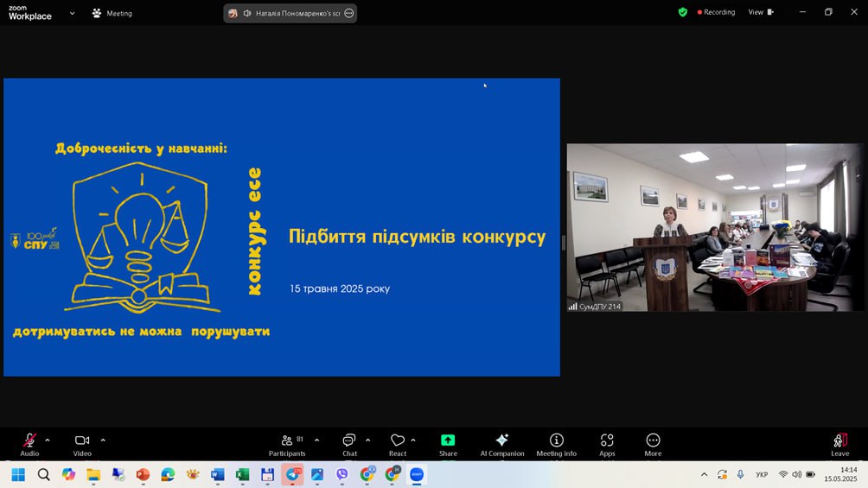
Task: Select the СумДПУ 214 video thumbnail
Action: 715,227
